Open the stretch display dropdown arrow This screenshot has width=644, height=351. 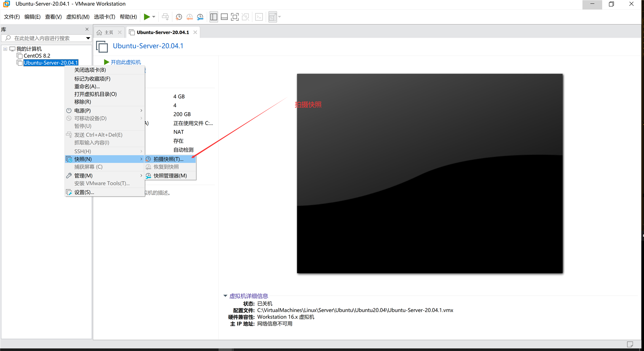pos(280,17)
